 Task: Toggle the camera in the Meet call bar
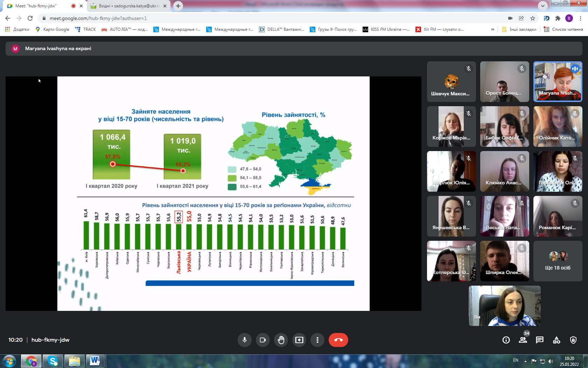[x=263, y=340]
